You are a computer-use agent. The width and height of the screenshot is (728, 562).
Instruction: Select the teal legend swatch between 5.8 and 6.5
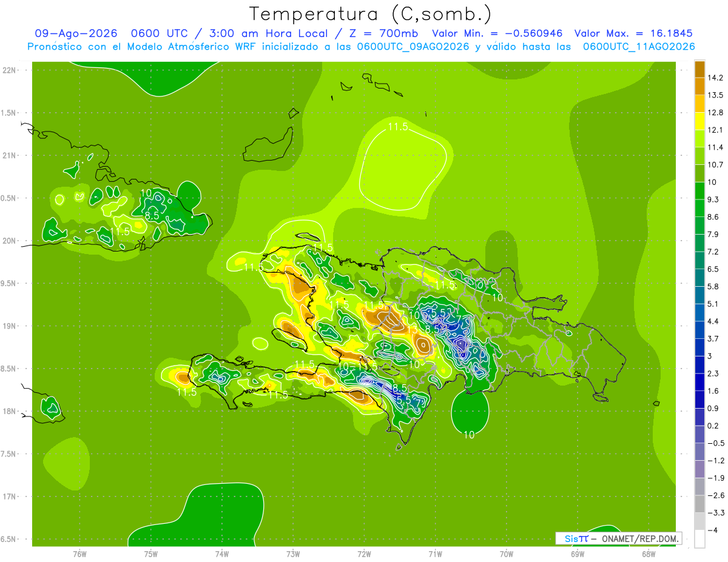(x=699, y=278)
